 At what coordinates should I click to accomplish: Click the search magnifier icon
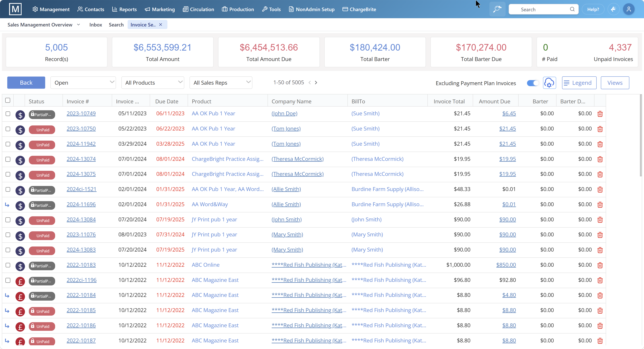(x=572, y=9)
